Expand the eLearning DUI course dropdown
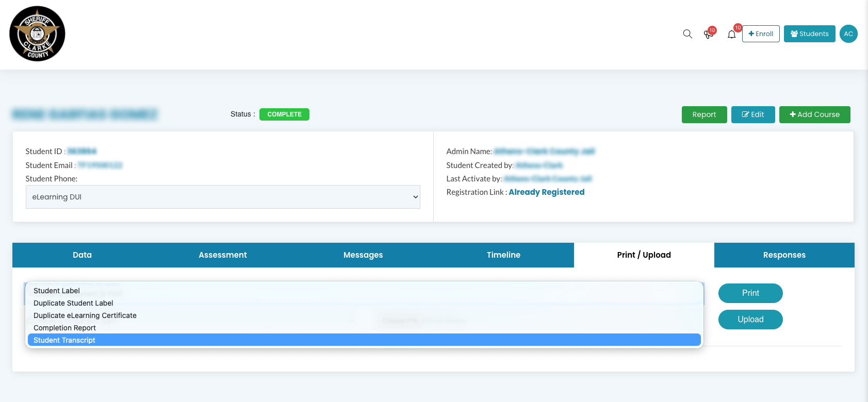 (x=223, y=197)
